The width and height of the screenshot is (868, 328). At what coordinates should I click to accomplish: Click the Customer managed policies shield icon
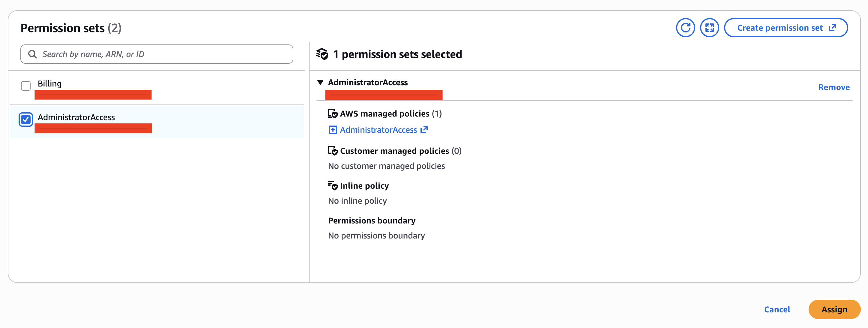[332, 151]
